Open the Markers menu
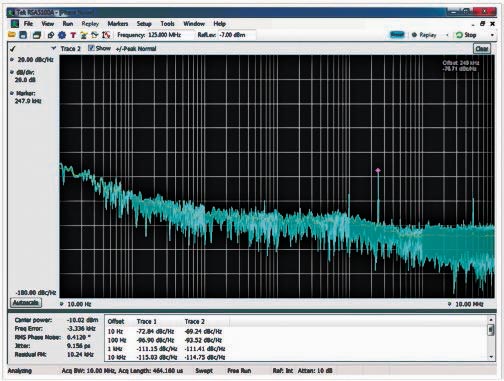The width and height of the screenshot is (504, 381). tap(118, 24)
